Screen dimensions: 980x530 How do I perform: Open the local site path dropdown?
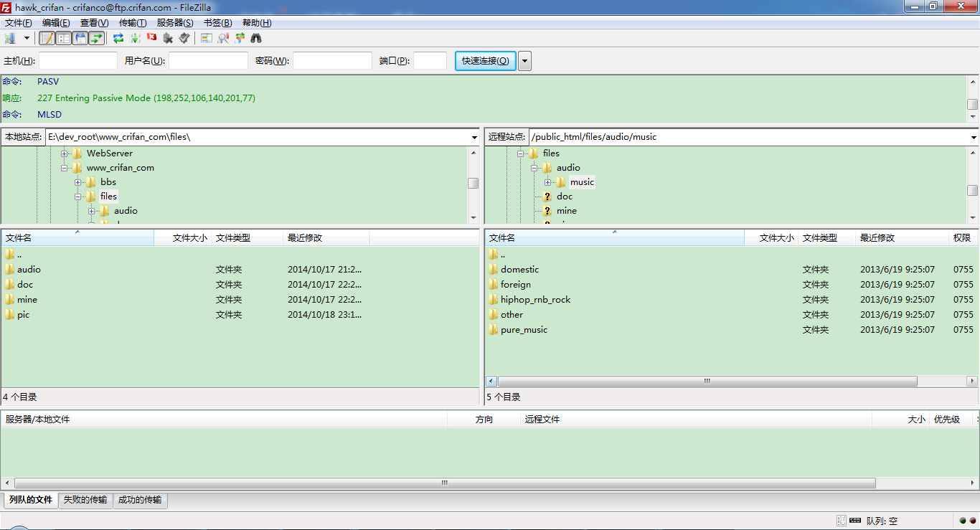click(x=474, y=137)
